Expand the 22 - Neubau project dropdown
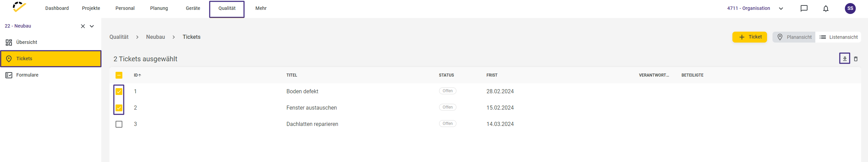Screen dimensions: 868x162 tap(92, 26)
